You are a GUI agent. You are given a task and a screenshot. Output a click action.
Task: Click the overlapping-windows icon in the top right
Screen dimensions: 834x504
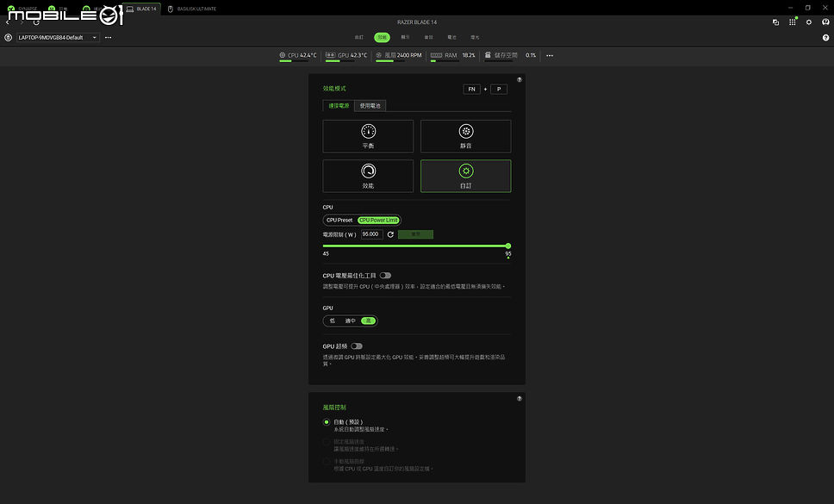point(775,22)
